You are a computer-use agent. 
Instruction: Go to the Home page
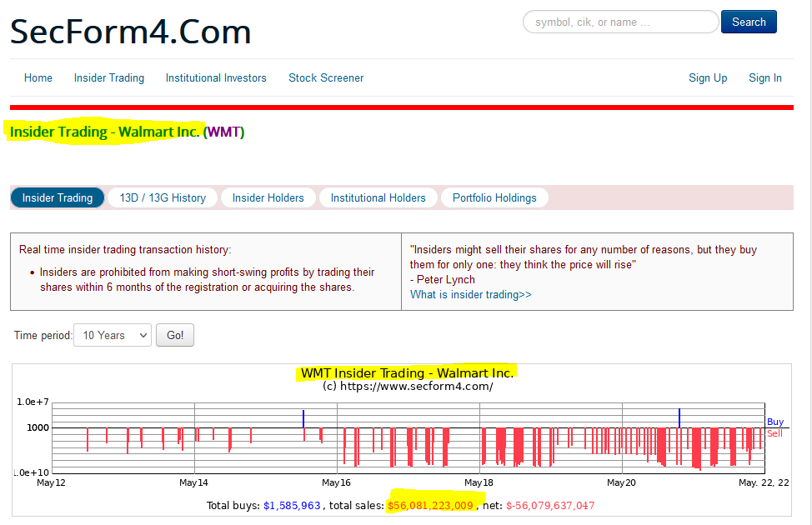pos(38,77)
